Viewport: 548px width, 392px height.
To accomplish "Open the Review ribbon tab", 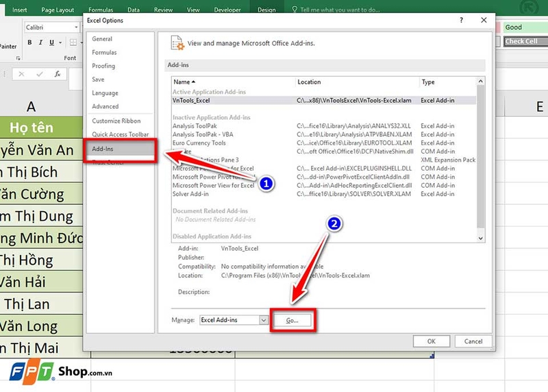I will pyautogui.click(x=163, y=10).
